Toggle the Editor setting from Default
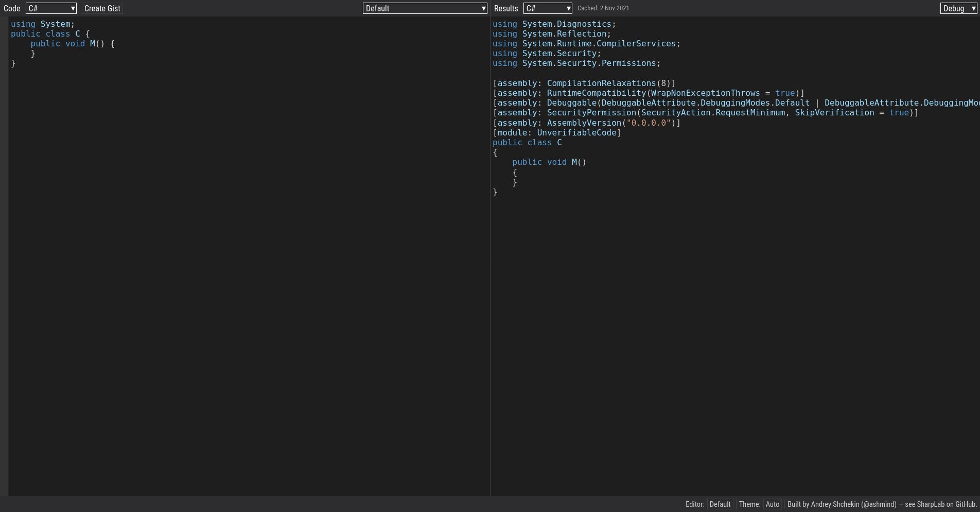980x512 pixels. [720, 504]
